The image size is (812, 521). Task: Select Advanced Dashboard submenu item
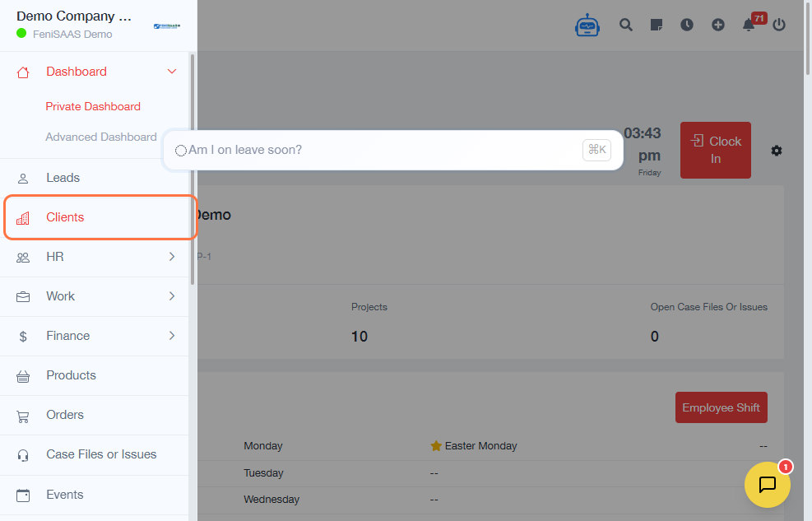click(x=100, y=137)
